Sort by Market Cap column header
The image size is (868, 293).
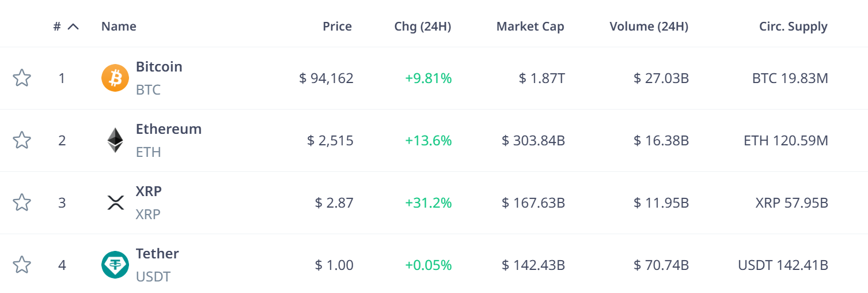(x=530, y=27)
